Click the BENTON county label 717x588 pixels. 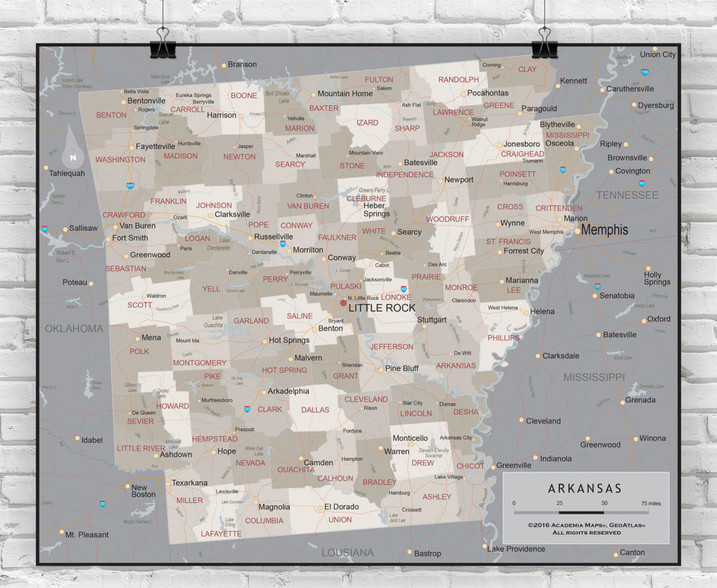[x=111, y=115]
